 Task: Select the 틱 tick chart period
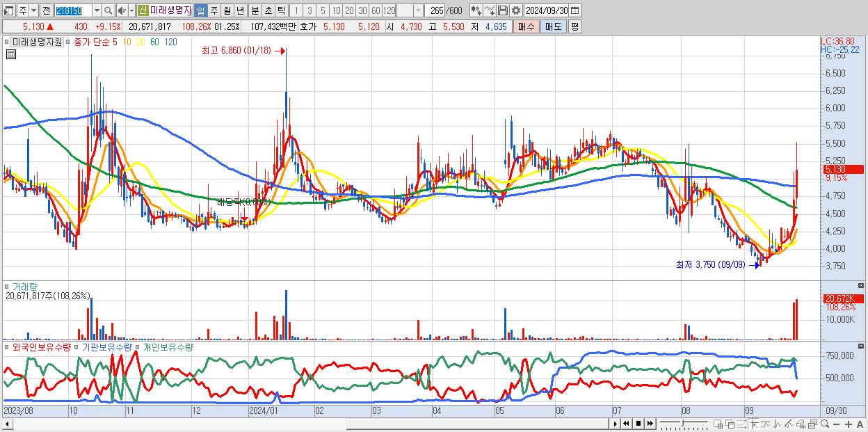point(281,10)
